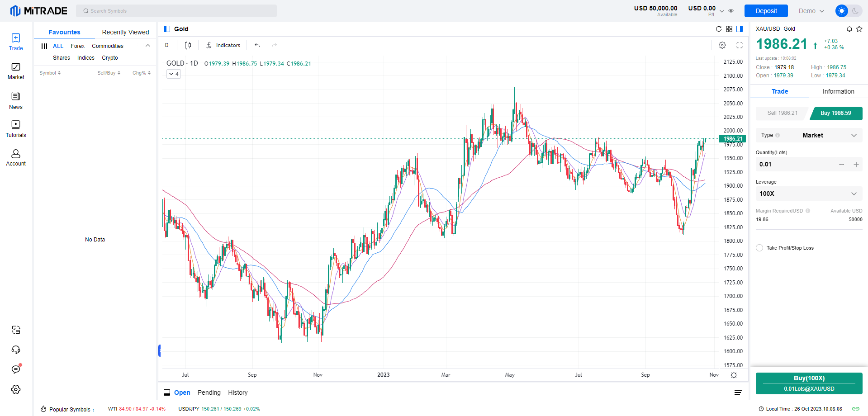Switch to the Information tab

[838, 91]
